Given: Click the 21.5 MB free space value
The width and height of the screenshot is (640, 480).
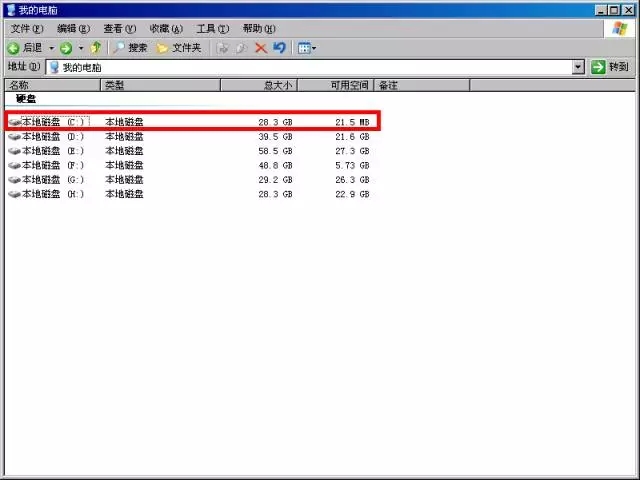Looking at the screenshot, I should [x=352, y=122].
